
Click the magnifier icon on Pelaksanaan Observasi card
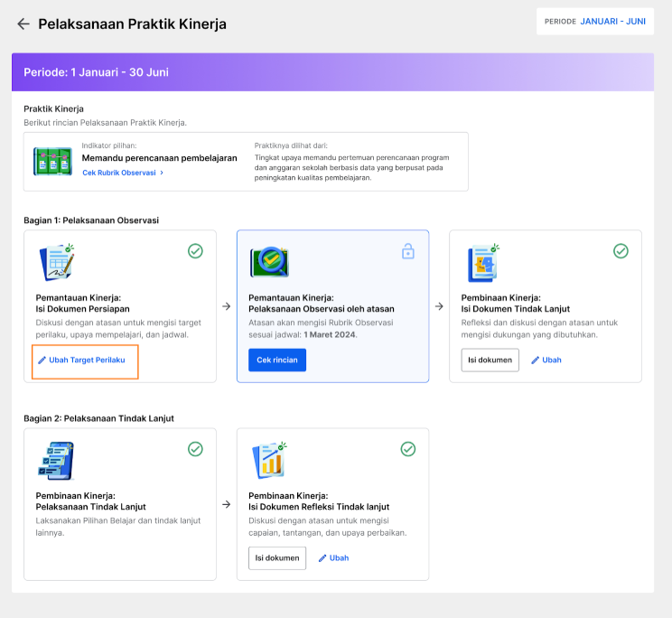click(269, 262)
